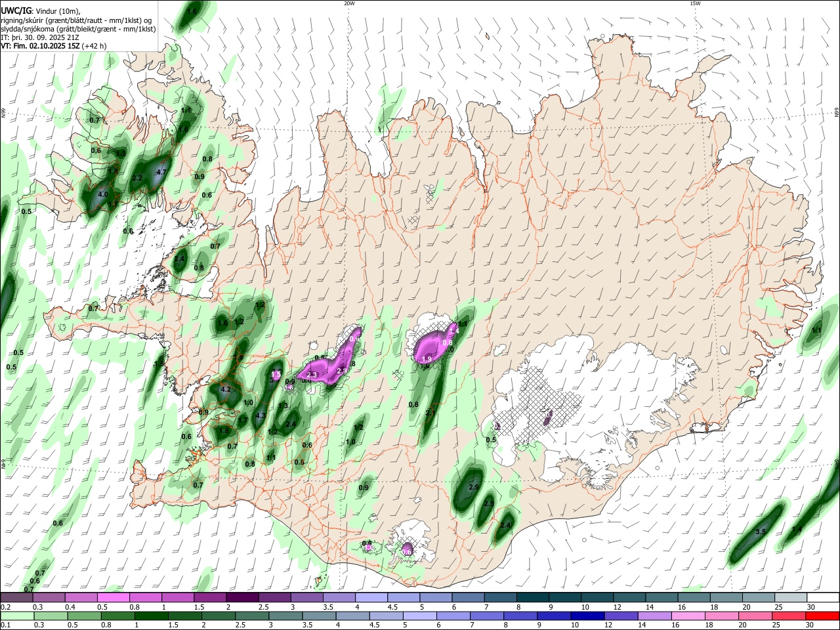Click the '20W' longitude label

[349, 3]
